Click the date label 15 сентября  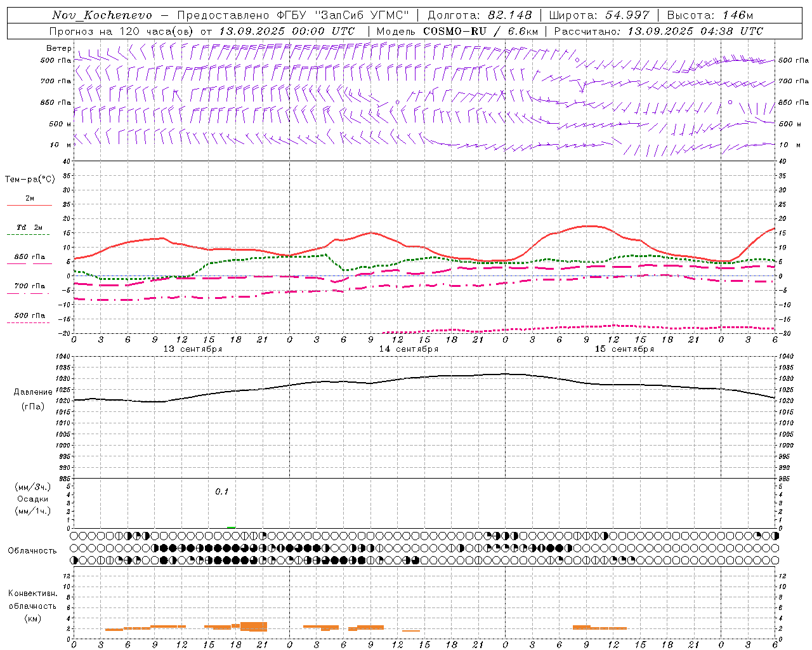point(624,349)
